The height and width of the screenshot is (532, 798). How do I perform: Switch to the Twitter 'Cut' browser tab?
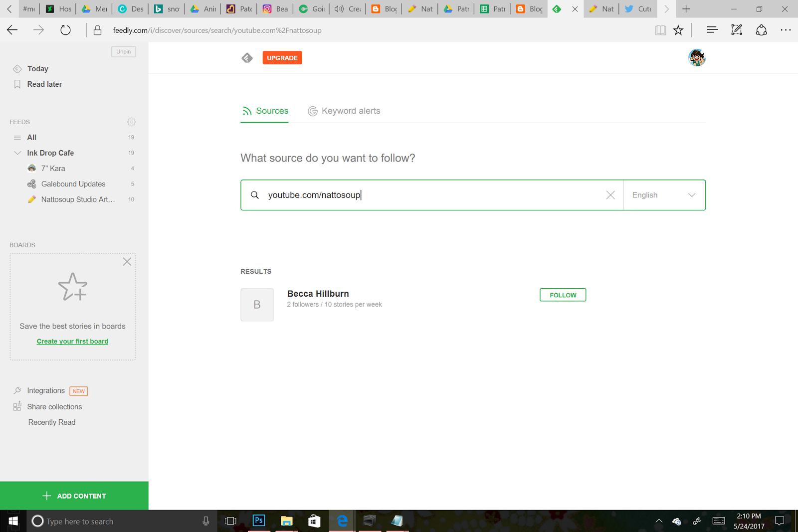[638, 9]
